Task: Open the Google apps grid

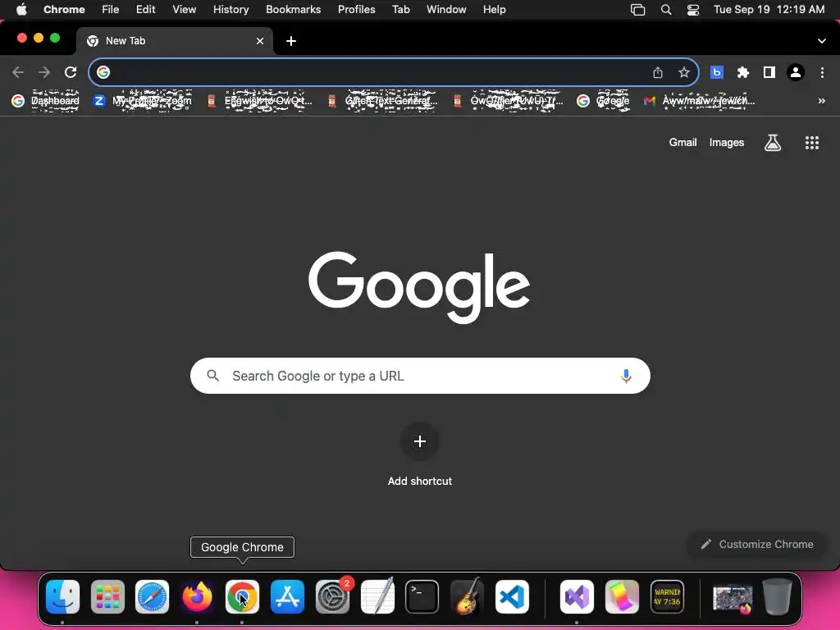Action: point(811,143)
